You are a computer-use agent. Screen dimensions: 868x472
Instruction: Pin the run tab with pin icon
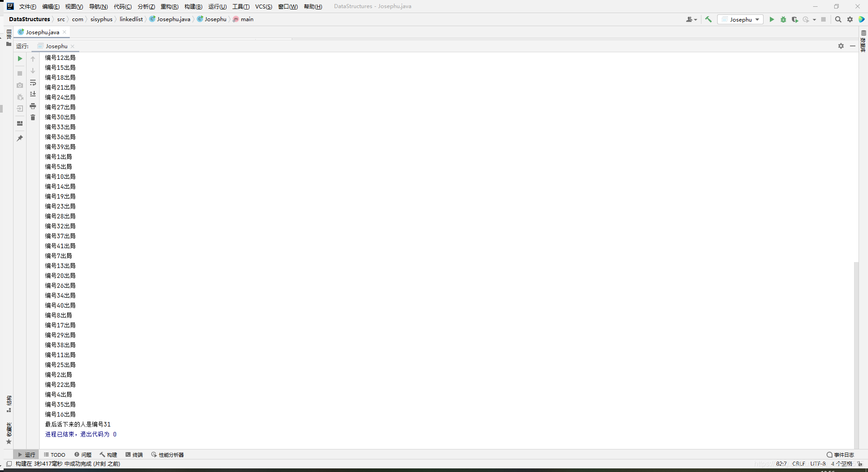click(20, 138)
